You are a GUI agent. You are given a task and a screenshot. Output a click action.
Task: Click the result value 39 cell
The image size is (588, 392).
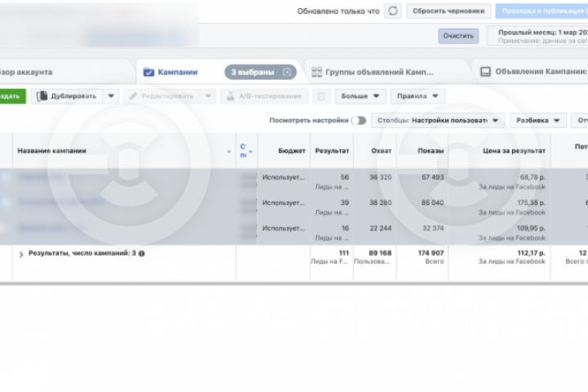tap(345, 203)
